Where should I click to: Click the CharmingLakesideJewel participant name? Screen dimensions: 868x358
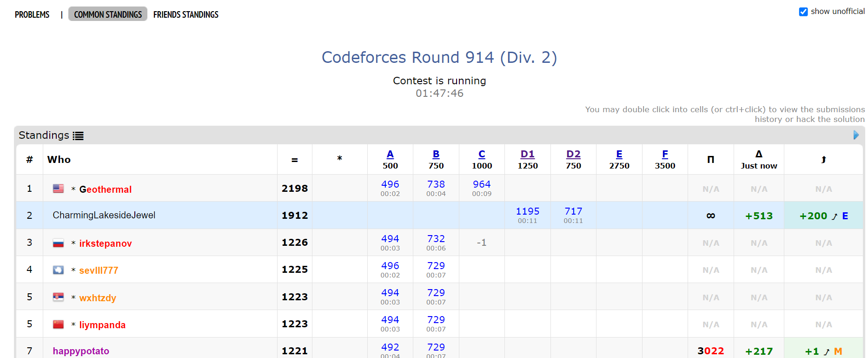[x=104, y=215]
